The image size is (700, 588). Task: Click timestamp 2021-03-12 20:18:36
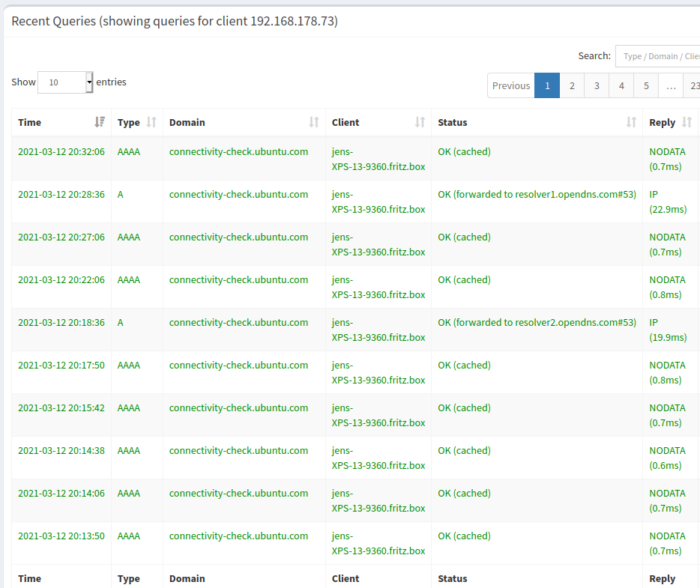tap(61, 323)
